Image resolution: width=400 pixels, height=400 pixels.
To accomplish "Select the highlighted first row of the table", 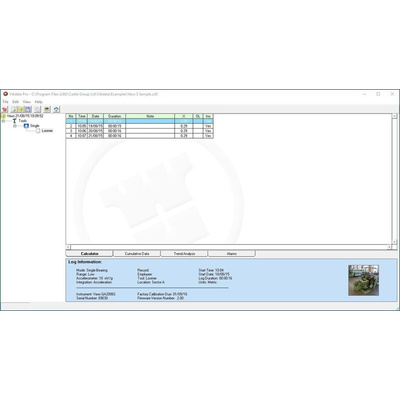I will point(140,121).
